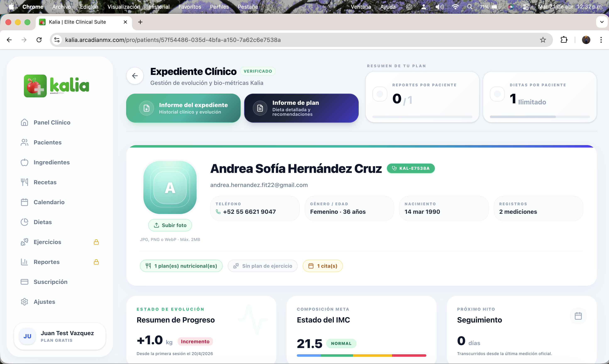Click the site info icon in address bar
Screen dimensions: 609x364
(x=57, y=40)
